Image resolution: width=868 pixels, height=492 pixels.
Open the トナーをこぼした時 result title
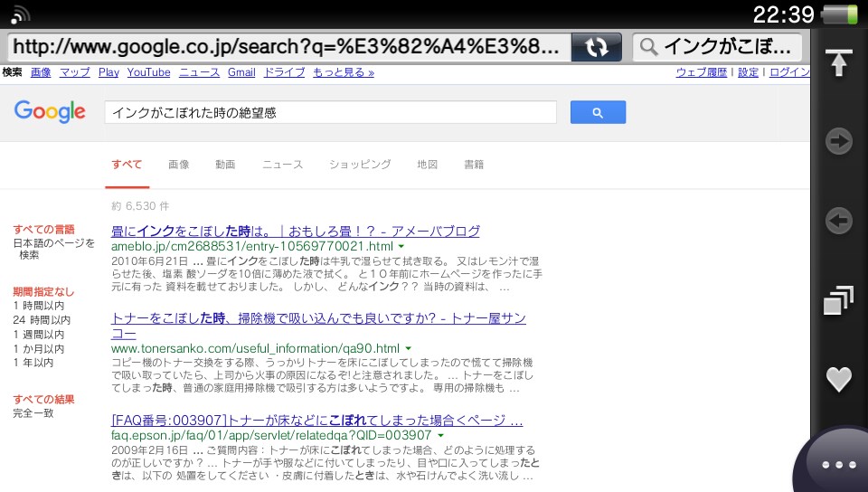[x=318, y=326]
